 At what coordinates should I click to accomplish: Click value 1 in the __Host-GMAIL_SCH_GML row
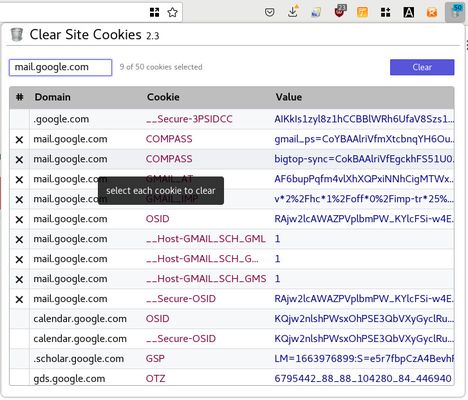click(x=277, y=239)
